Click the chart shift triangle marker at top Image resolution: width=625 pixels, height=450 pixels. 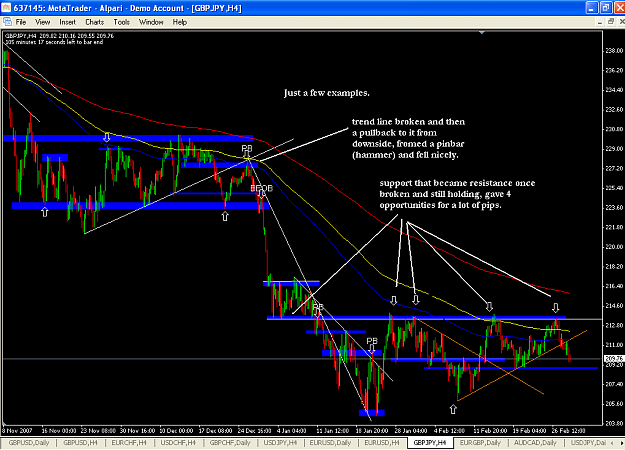[x=482, y=33]
